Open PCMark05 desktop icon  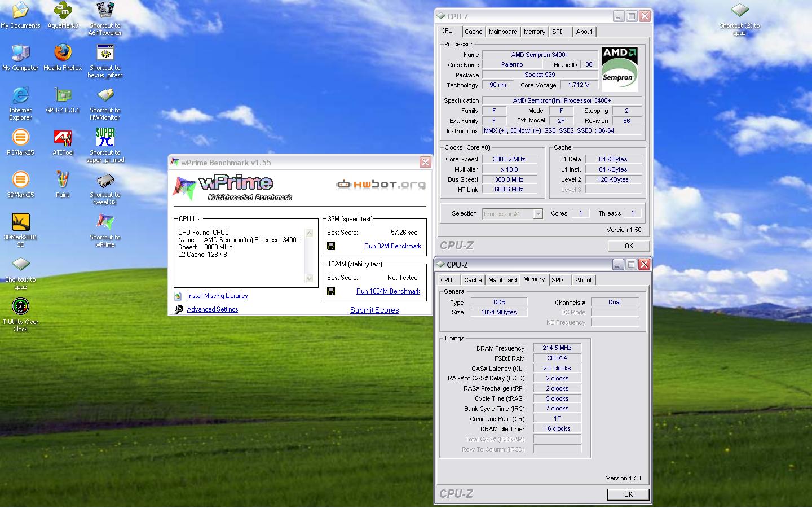point(20,142)
